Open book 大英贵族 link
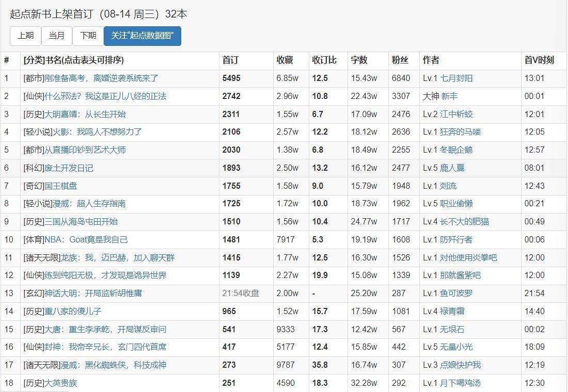This screenshot has width=568, height=392. 60,383
